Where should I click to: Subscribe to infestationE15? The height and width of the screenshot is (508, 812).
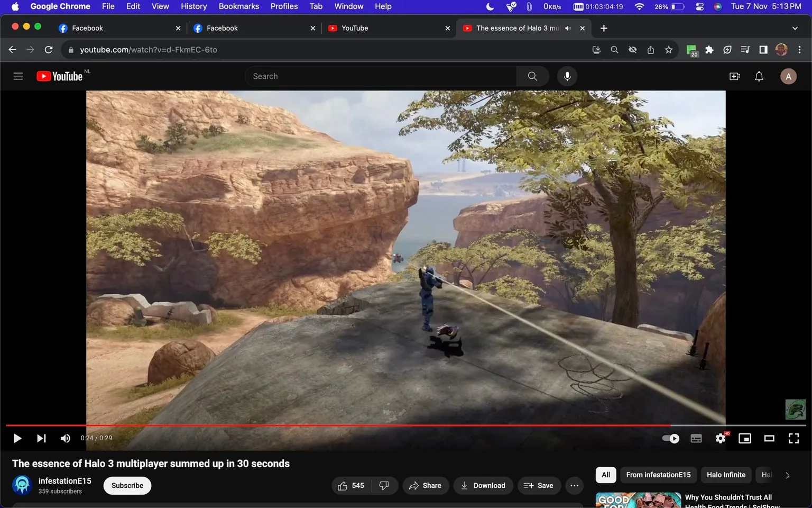tap(127, 485)
